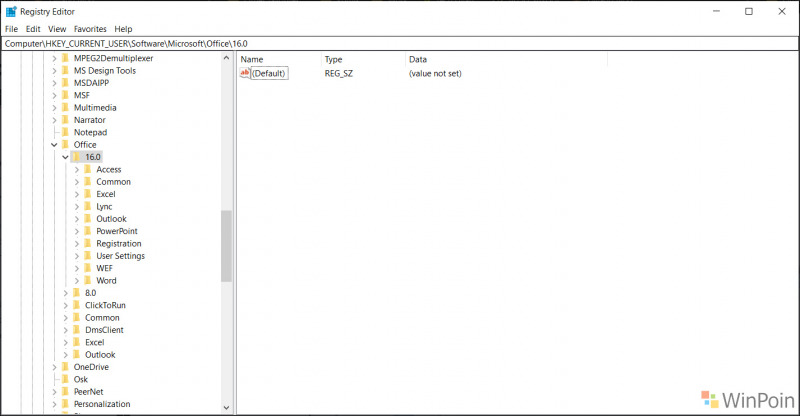Click the Registration folder icon
This screenshot has height=416, width=800.
pos(88,243)
